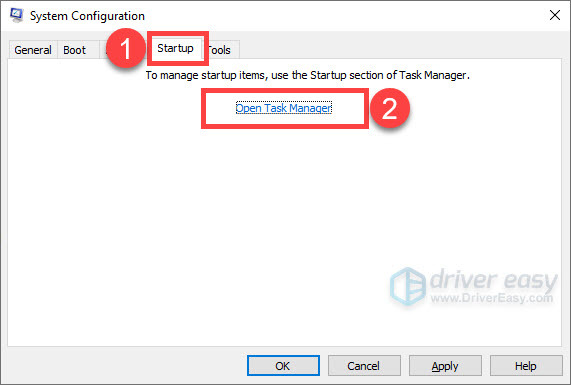This screenshot has height=385, width=571.
Task: Click the 'To manage startup items' instruction text
Action: point(308,75)
